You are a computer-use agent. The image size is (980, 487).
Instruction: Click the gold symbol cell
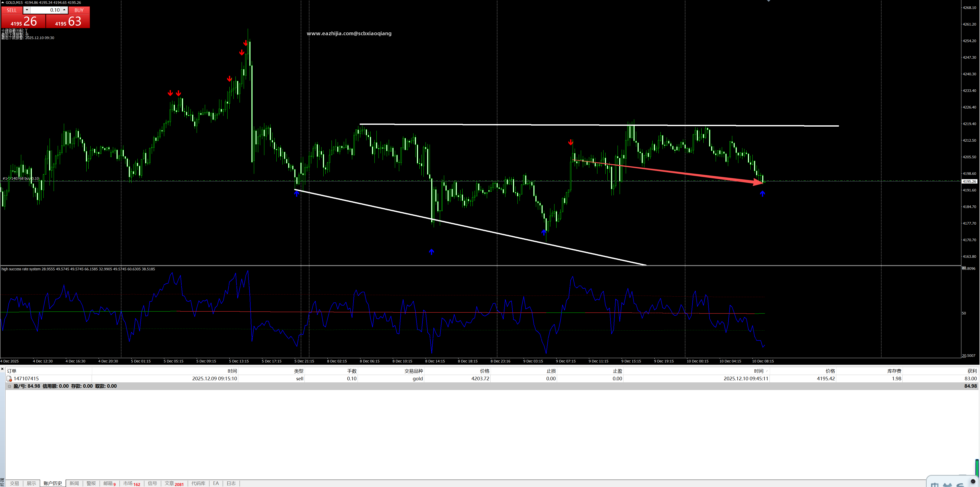click(x=418, y=379)
